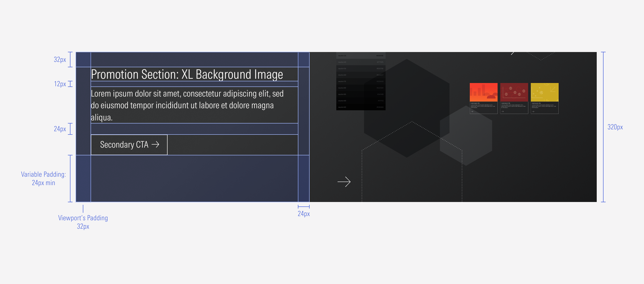Select the yellow card thumbnail

[x=545, y=98]
